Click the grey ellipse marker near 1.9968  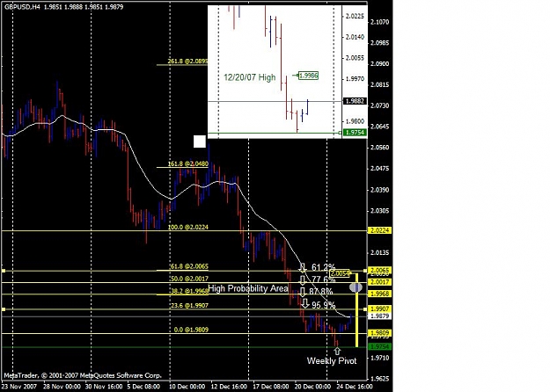click(356, 287)
